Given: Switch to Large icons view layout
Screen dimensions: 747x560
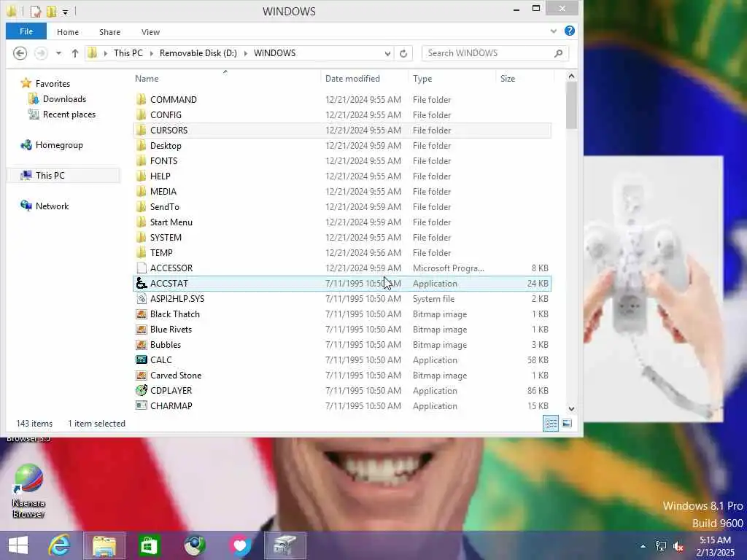Looking at the screenshot, I should click(567, 423).
